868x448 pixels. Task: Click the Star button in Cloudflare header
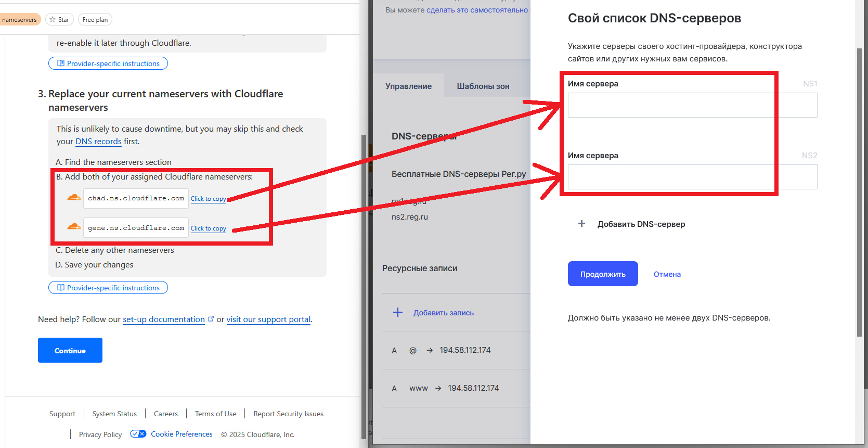pos(59,20)
